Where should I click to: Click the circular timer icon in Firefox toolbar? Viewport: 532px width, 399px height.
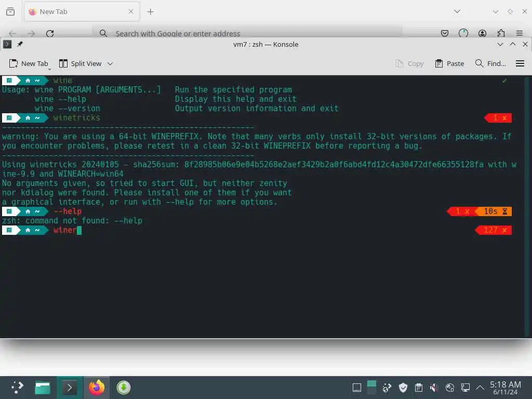(463, 33)
